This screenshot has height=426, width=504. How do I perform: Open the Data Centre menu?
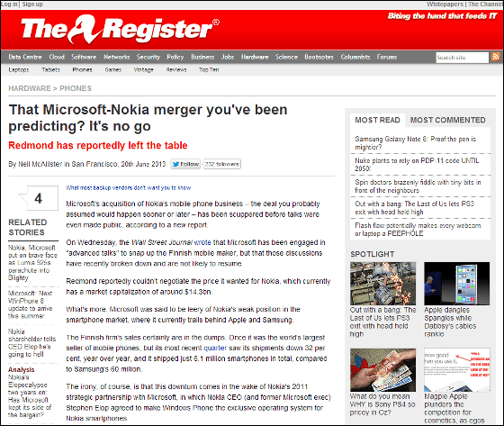point(25,57)
